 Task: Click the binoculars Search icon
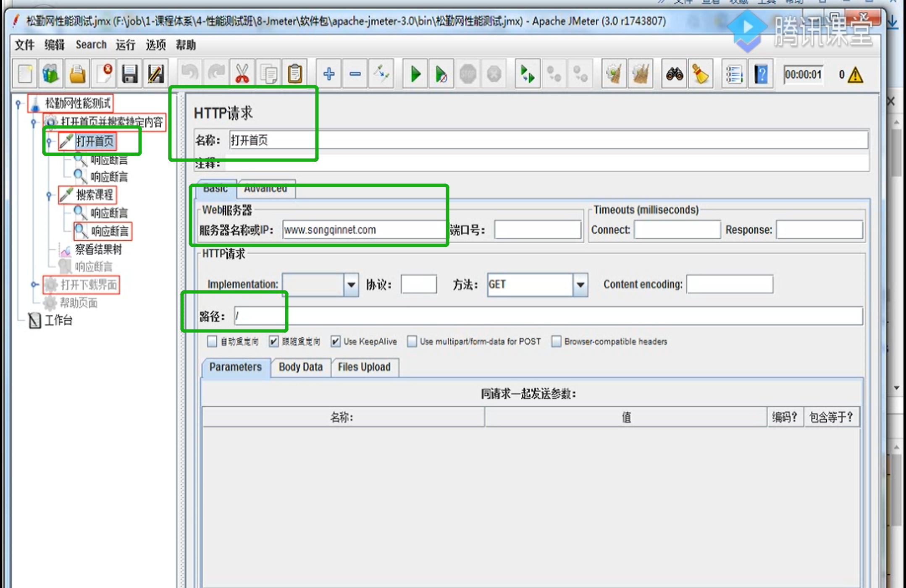point(674,74)
